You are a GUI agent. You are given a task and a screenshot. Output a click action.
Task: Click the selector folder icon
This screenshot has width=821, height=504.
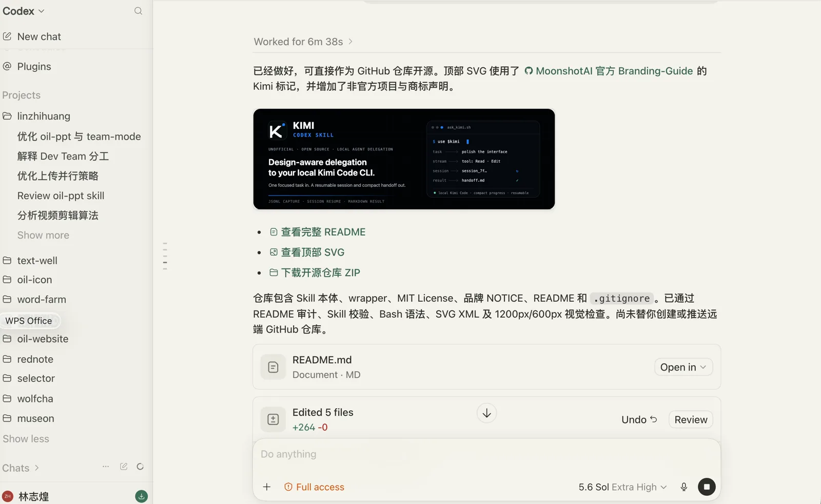click(x=7, y=378)
